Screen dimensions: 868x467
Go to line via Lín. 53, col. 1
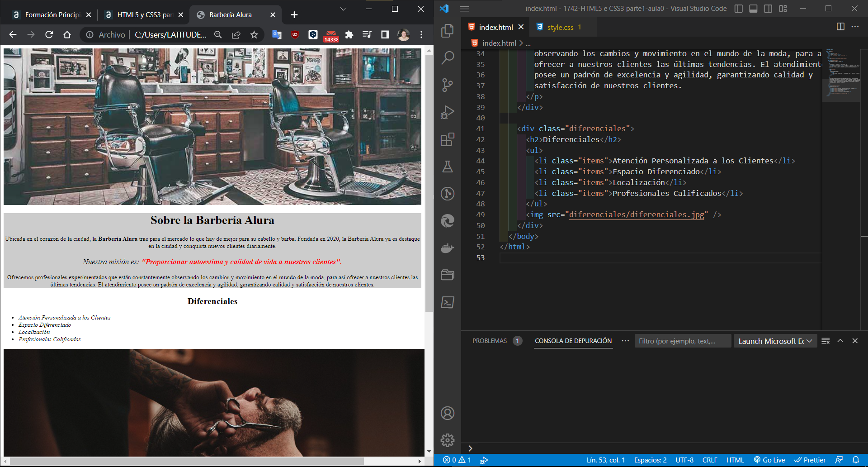tap(606, 460)
